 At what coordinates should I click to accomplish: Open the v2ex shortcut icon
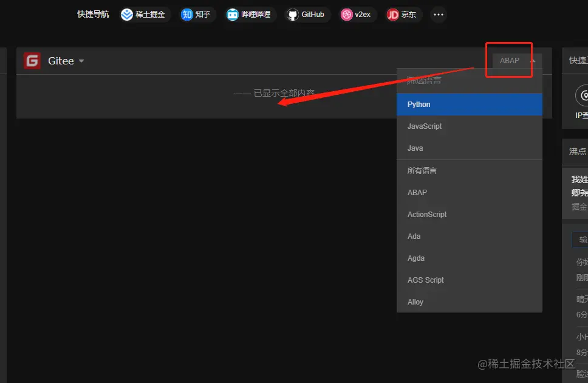tap(346, 15)
